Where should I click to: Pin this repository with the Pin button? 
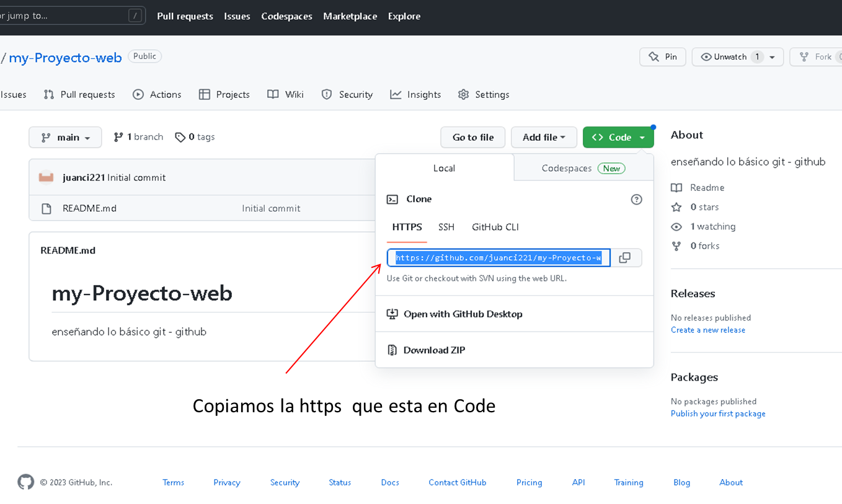pyautogui.click(x=663, y=57)
